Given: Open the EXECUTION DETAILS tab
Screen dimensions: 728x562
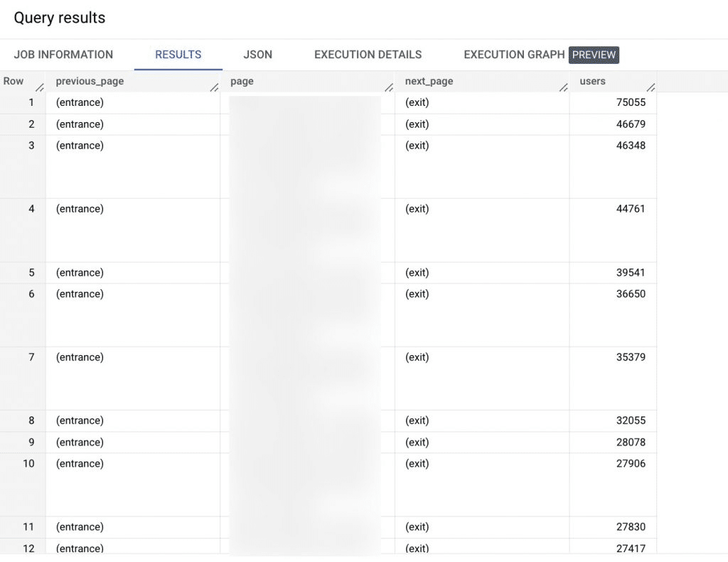Looking at the screenshot, I should (368, 55).
